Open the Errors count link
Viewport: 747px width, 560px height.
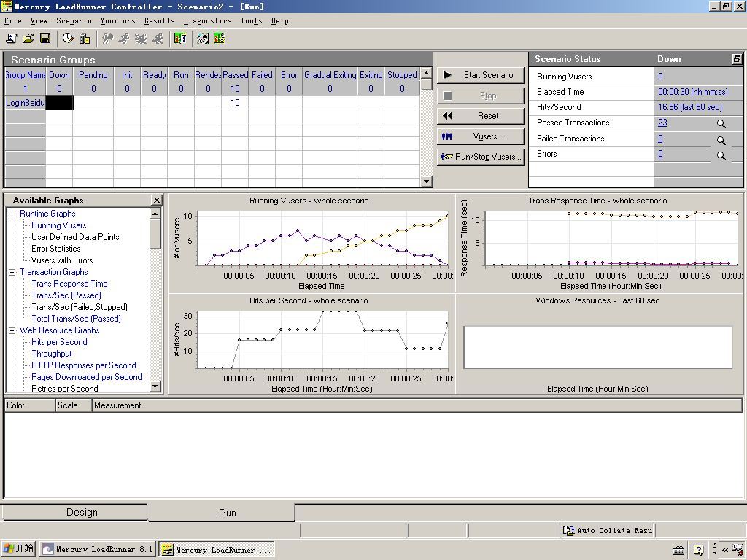pyautogui.click(x=660, y=154)
